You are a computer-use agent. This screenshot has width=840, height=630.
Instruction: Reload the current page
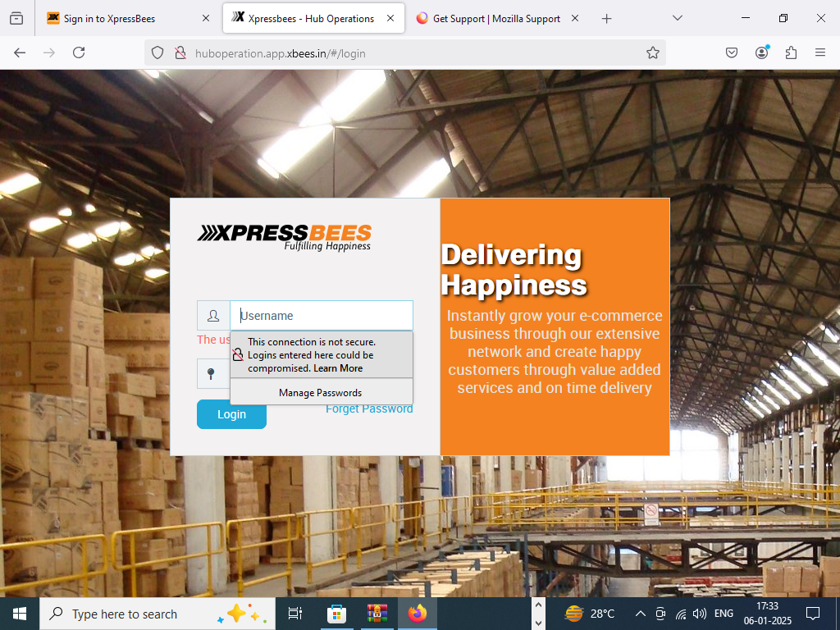coord(79,52)
